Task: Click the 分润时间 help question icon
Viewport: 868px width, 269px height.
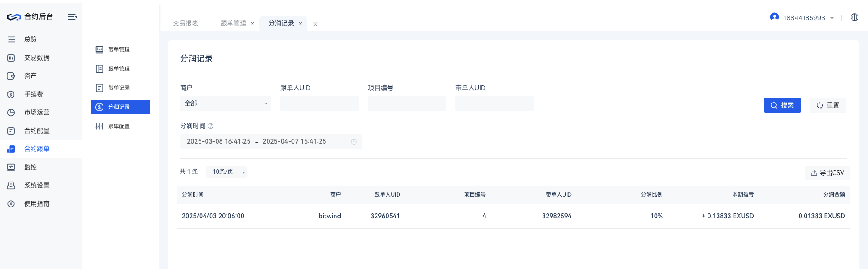Action: (211, 126)
